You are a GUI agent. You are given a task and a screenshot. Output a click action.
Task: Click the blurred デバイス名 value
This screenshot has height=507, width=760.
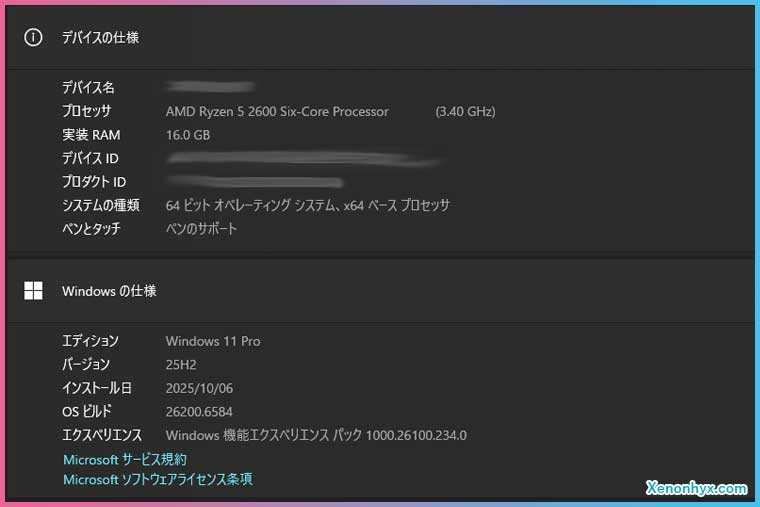[x=210, y=87]
